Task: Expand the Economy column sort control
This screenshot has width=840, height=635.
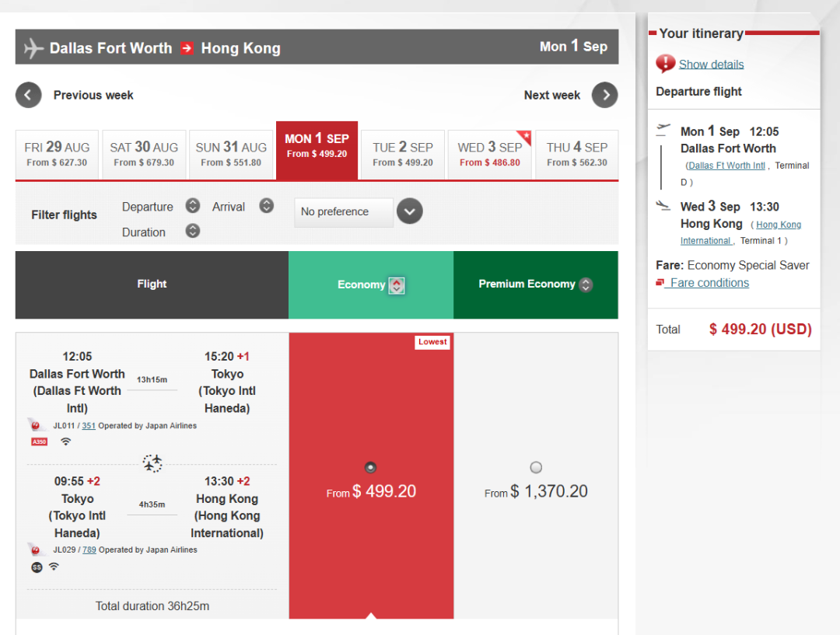Action: (x=397, y=285)
